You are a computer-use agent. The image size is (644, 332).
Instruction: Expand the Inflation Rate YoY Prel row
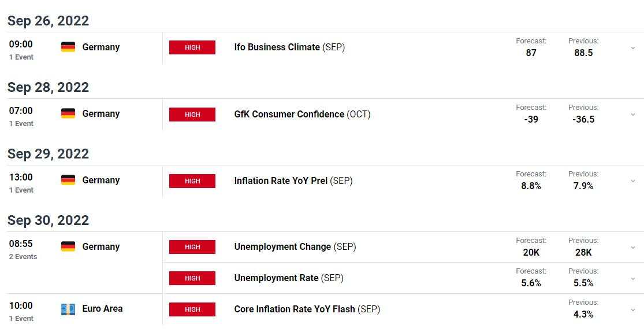click(x=633, y=181)
